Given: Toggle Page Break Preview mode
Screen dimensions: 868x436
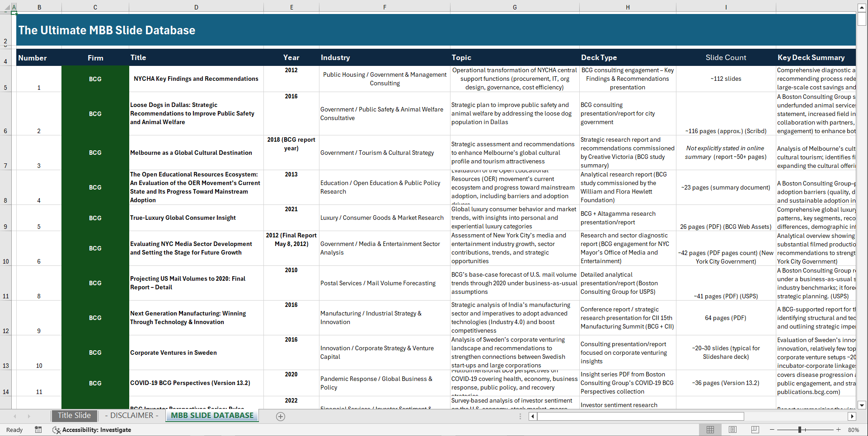Looking at the screenshot, I should [754, 429].
